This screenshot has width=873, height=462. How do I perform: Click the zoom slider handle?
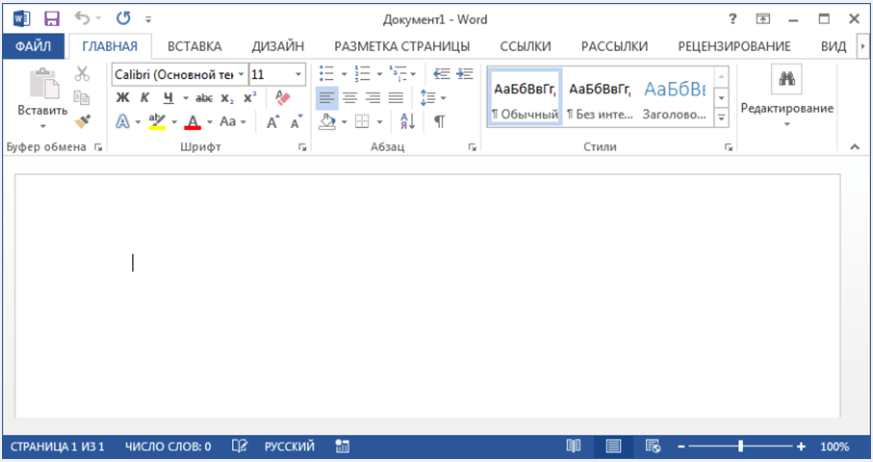[x=740, y=446]
